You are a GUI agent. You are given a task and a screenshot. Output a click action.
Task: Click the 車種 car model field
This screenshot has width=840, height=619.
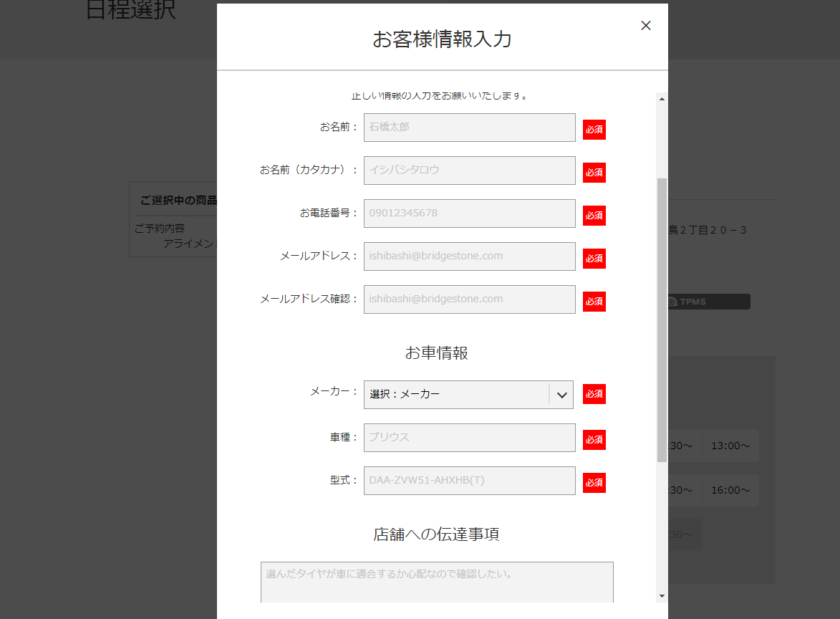[469, 438]
